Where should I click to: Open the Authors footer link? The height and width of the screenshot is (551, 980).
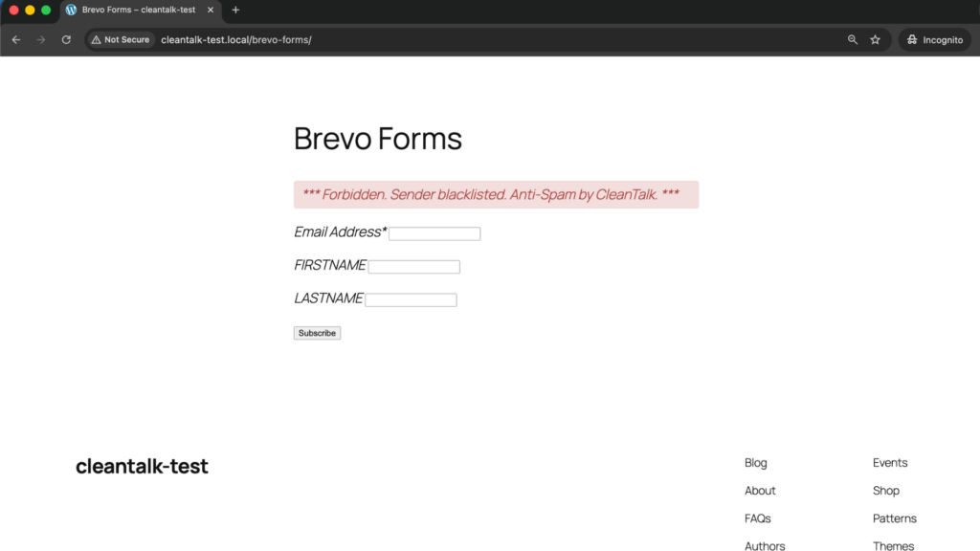[765, 546]
